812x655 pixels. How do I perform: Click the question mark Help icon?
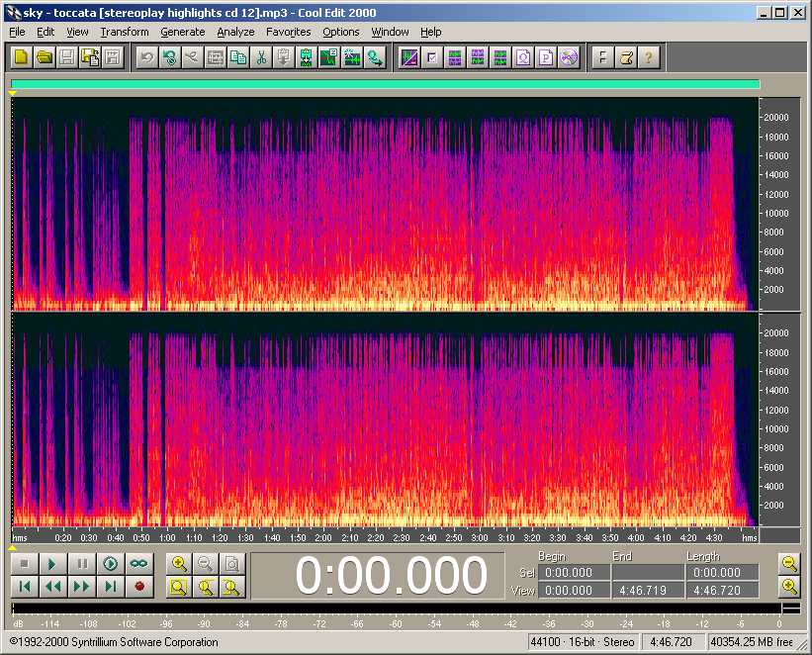[x=648, y=57]
